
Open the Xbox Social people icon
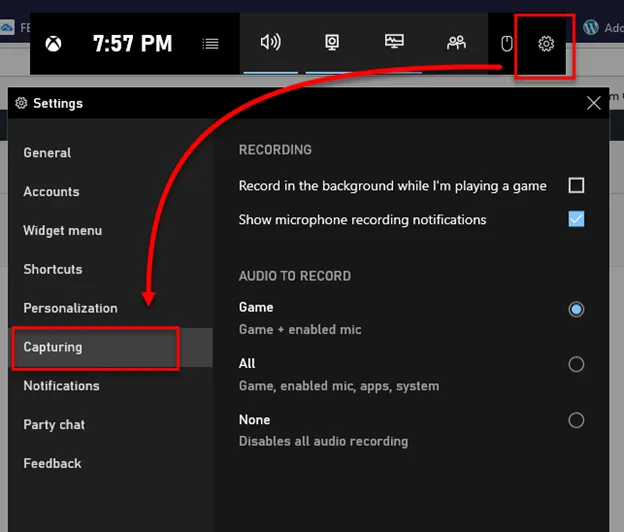[x=456, y=42]
